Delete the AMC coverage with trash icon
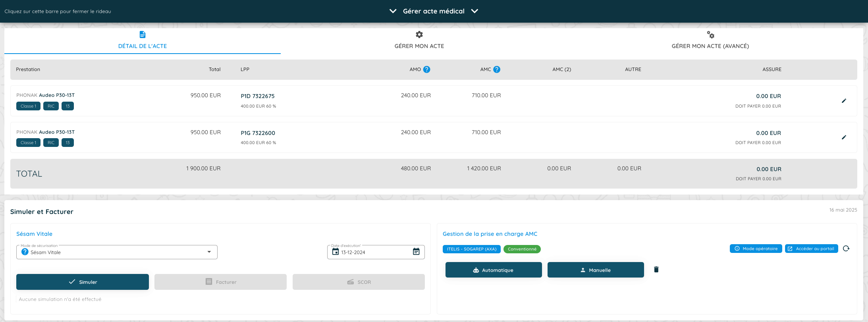 pyautogui.click(x=656, y=270)
